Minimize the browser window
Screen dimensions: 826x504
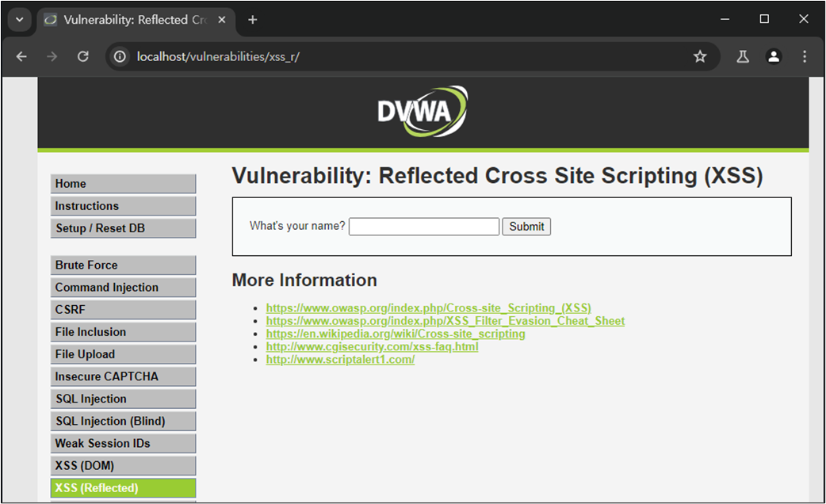(x=725, y=19)
